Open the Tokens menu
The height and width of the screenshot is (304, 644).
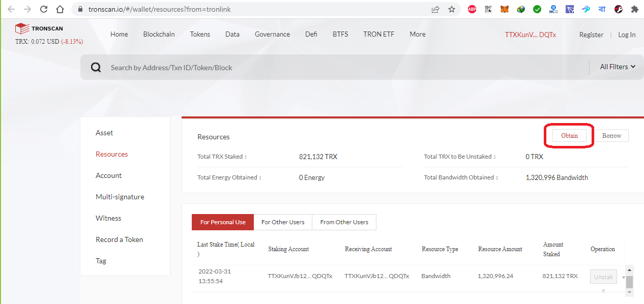coord(200,34)
